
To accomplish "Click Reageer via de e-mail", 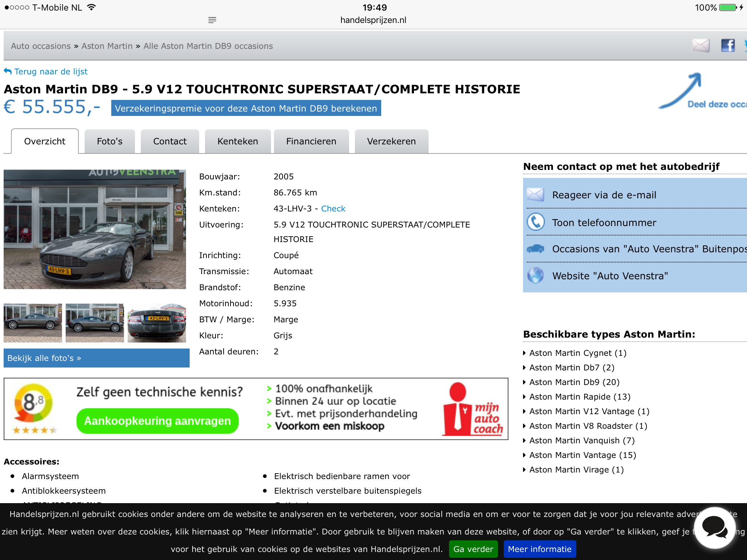I will click(x=604, y=195).
